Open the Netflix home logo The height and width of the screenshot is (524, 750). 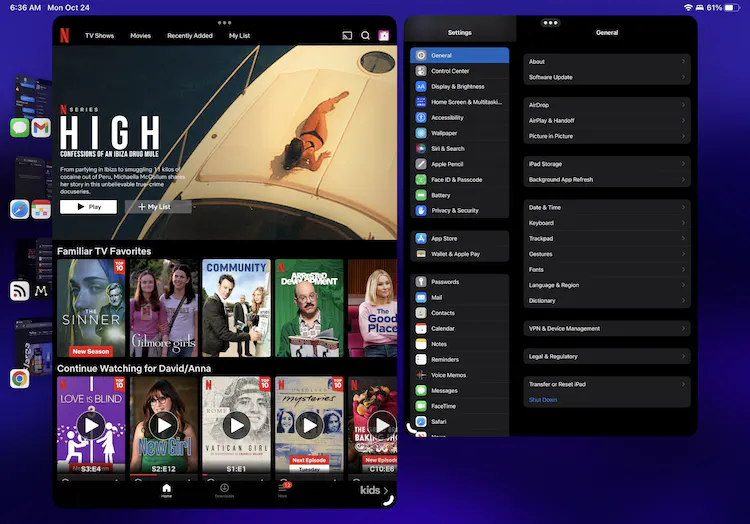pos(64,35)
